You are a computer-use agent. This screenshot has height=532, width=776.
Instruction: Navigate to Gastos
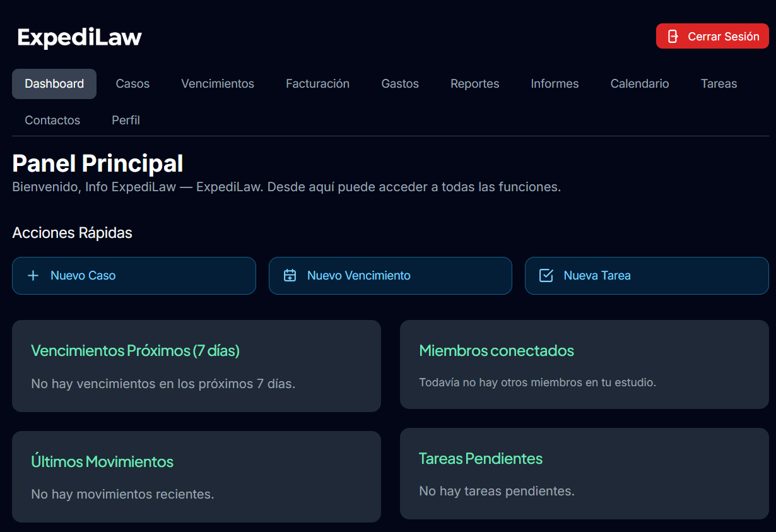pyautogui.click(x=399, y=83)
